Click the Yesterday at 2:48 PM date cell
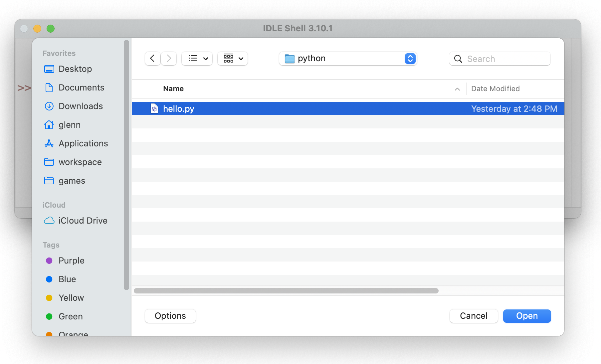The image size is (601, 364). tap(514, 109)
